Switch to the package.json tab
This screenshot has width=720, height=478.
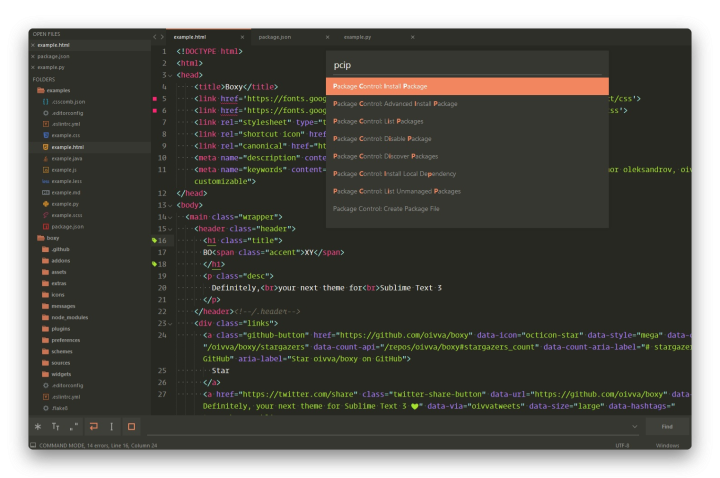tap(274, 36)
